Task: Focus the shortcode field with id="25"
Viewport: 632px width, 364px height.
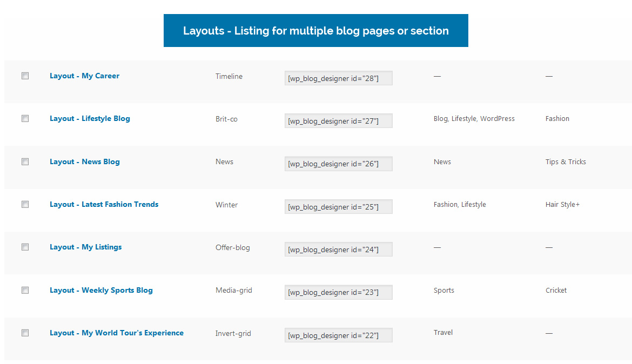Action: coord(339,207)
